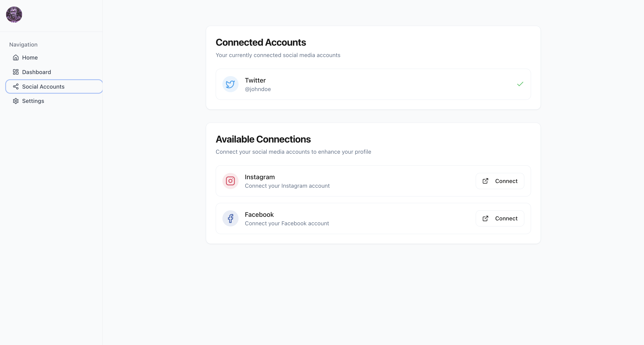Select Social Accounts menu item
The image size is (644, 345).
pos(43,87)
